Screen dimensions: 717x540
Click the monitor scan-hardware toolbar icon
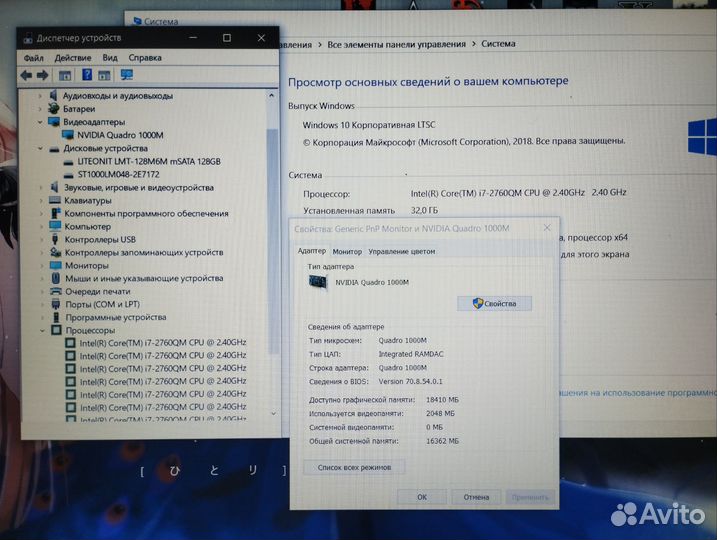(x=127, y=75)
